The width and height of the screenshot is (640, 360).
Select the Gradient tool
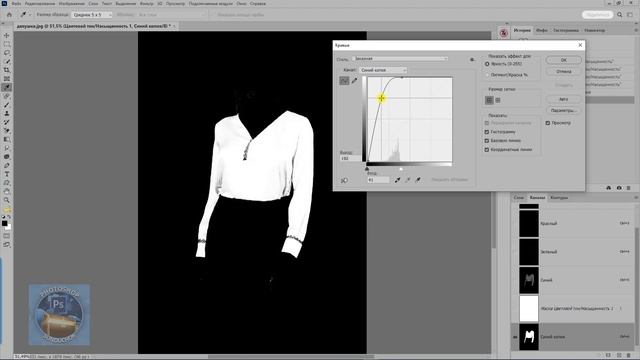point(7,140)
